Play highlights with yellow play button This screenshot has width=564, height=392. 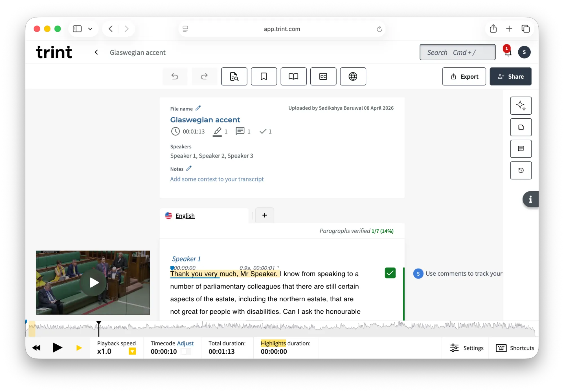(79, 348)
